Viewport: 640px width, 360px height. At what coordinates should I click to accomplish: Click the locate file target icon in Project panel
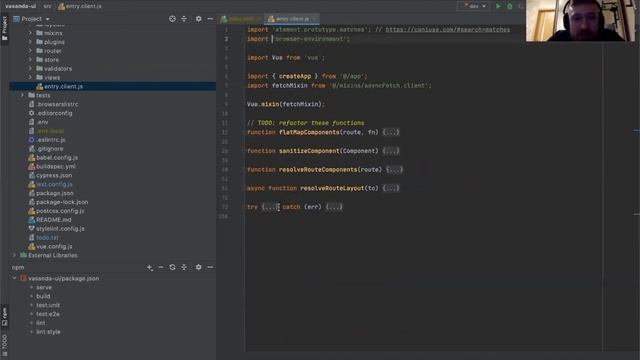click(x=172, y=19)
